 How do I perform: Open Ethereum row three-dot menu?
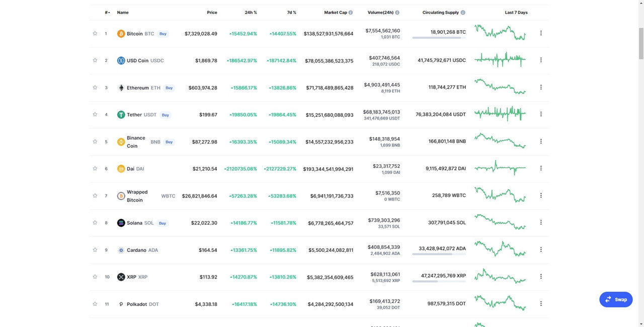tap(541, 87)
